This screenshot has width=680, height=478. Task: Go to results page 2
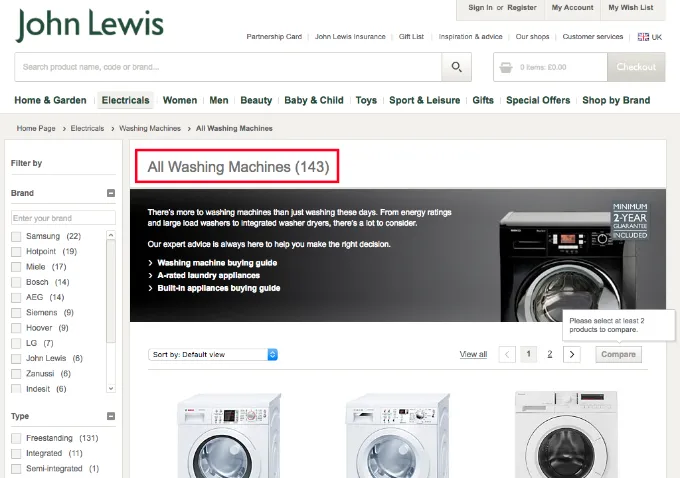click(x=549, y=354)
